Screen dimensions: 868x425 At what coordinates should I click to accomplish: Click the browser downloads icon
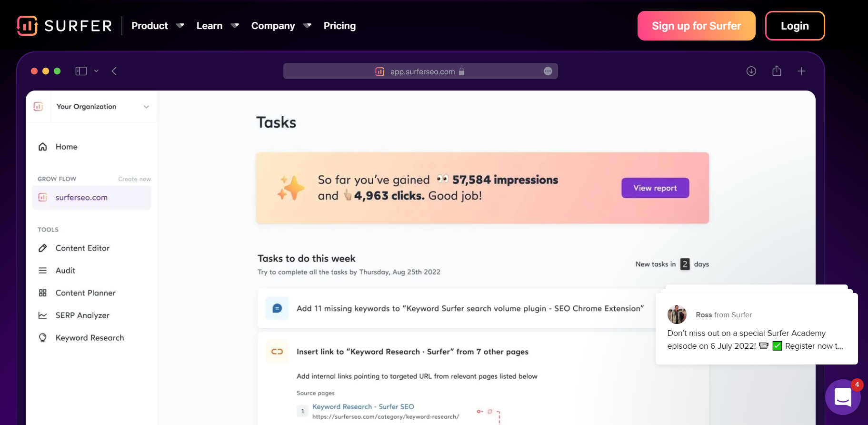[x=751, y=71]
